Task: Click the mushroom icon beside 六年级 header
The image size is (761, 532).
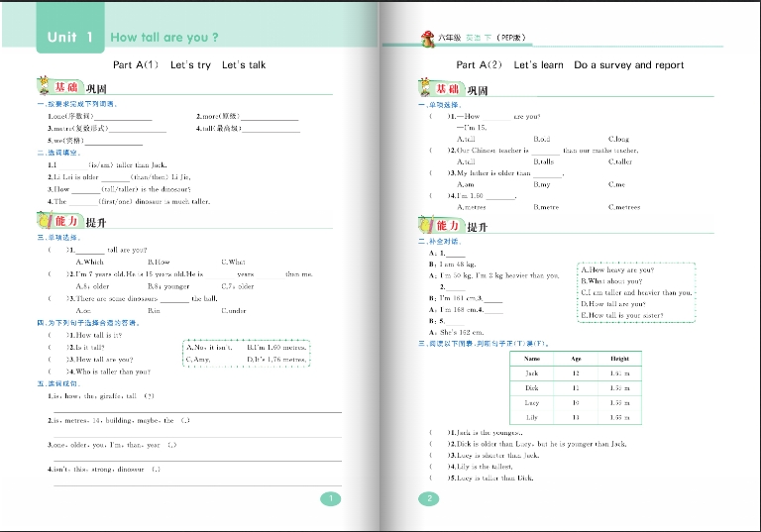Action: point(428,39)
